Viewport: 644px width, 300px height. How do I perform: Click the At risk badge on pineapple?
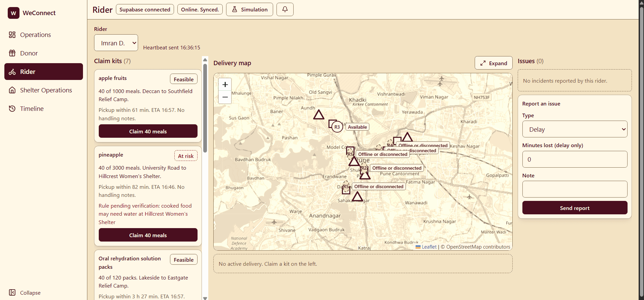point(186,156)
